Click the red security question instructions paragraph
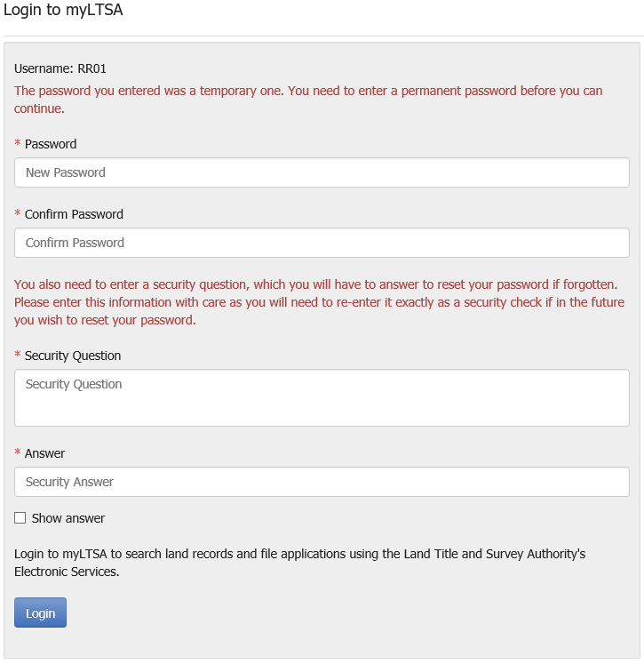 click(x=320, y=302)
